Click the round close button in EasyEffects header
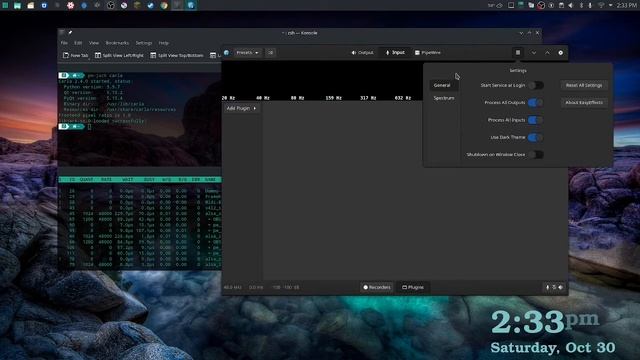 (x=560, y=53)
